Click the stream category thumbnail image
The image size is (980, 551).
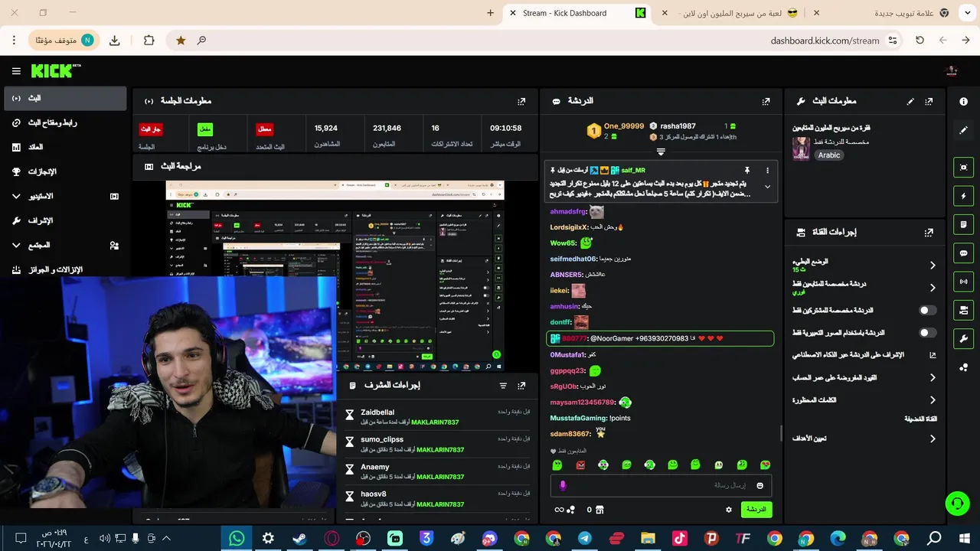[801, 148]
